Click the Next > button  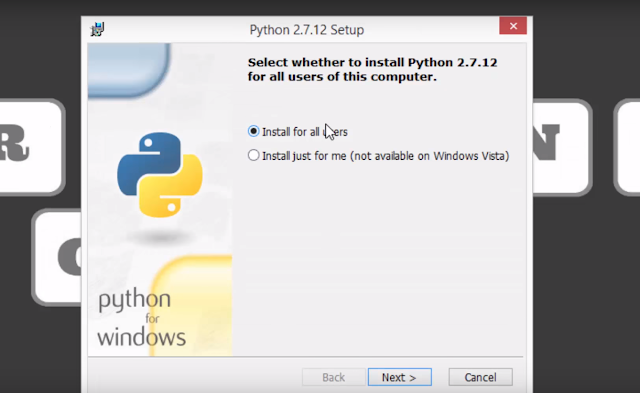[x=400, y=377]
